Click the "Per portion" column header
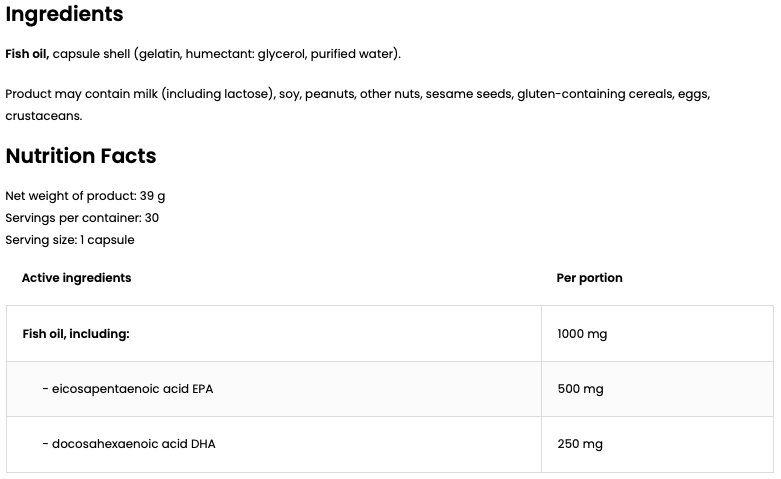Viewport: 781px width, 479px height. pos(589,278)
